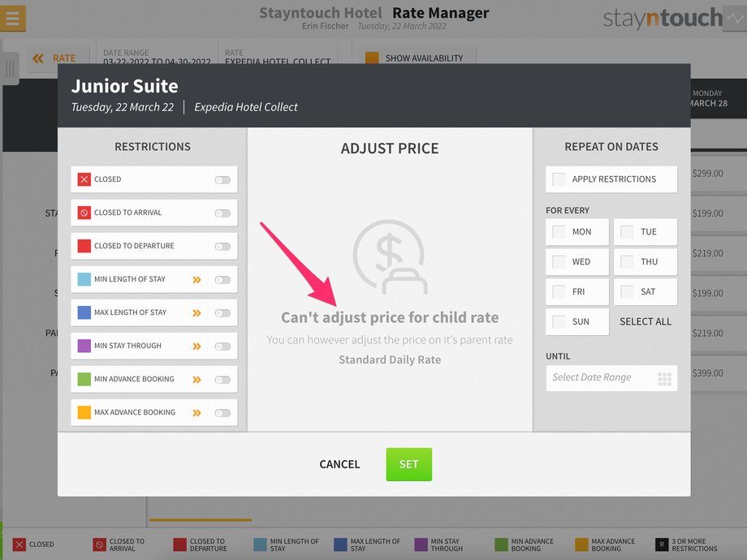Enable the Min Length of Stay switch
Viewport: 747px width, 560px height.
[222, 280]
